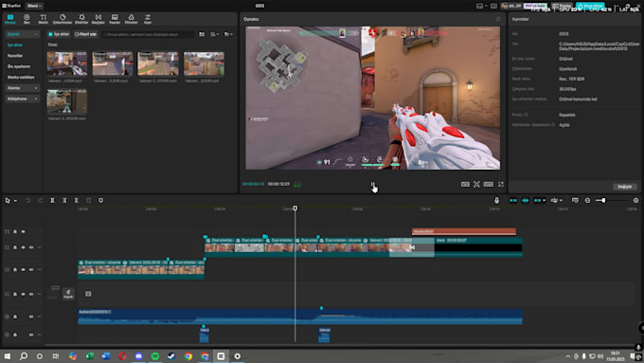Click the Kayıt yap record button

(85, 34)
